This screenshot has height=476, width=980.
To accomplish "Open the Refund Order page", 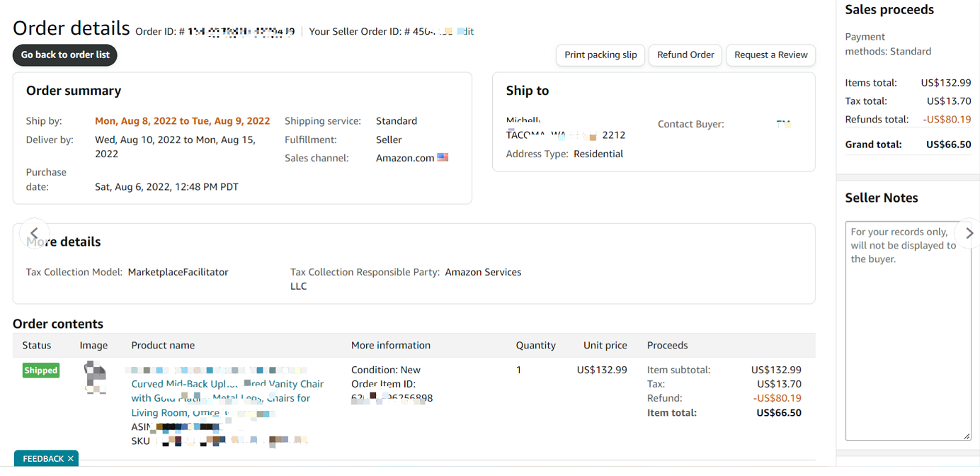I will pos(685,55).
